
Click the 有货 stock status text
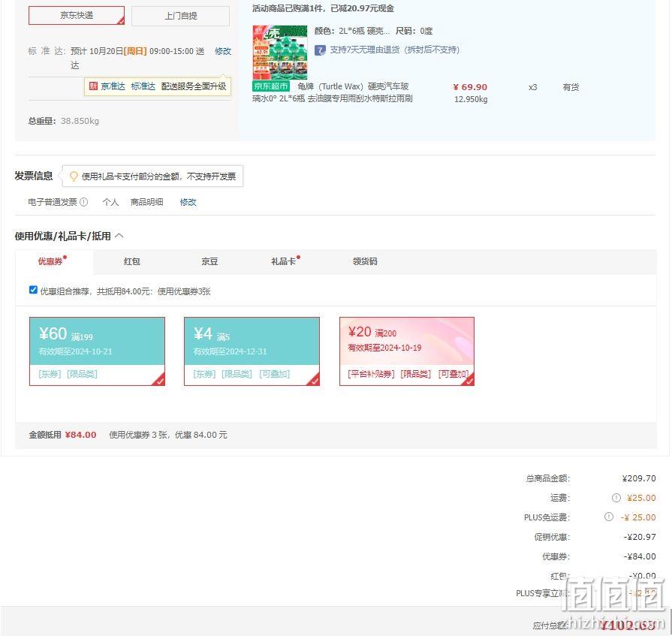(x=571, y=87)
